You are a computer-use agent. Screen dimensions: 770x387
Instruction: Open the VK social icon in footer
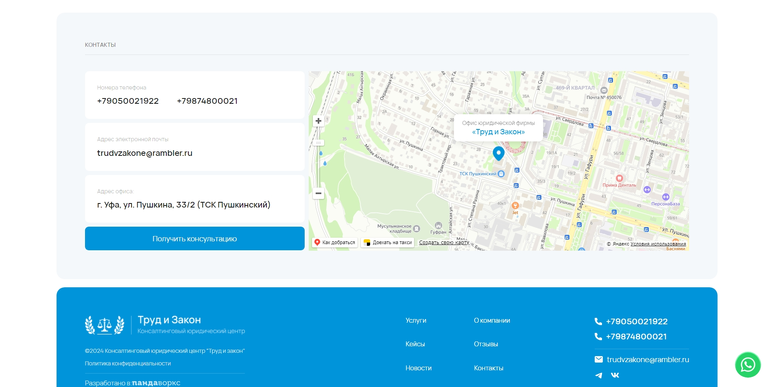click(x=615, y=375)
